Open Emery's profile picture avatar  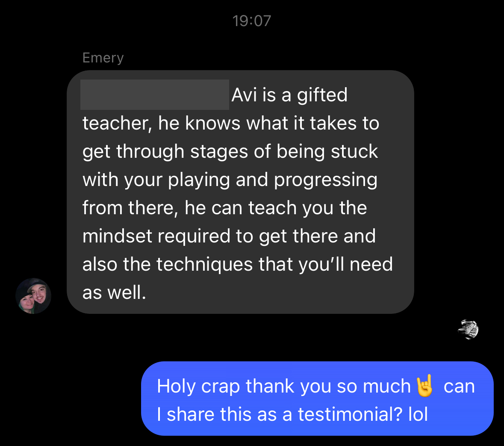click(33, 296)
